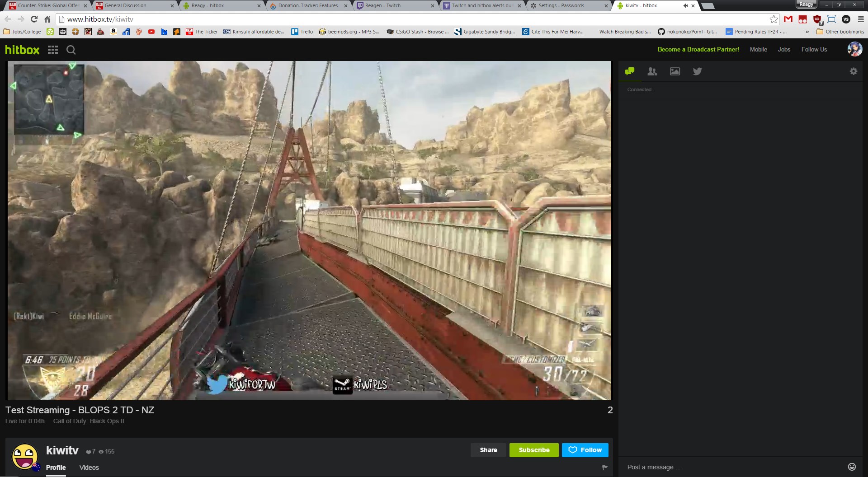
Task: Open the Gigabyte Sandy Bridge bookmark
Action: pyautogui.click(x=485, y=32)
